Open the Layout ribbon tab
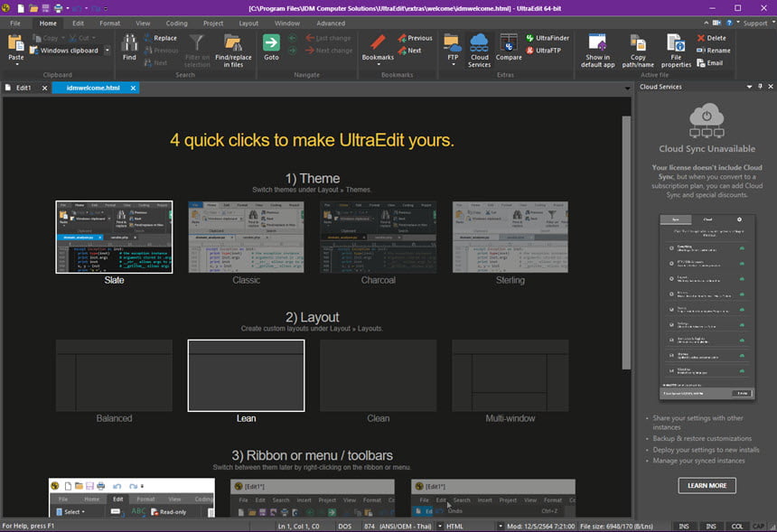Screen dimensions: 777x532 [248, 23]
